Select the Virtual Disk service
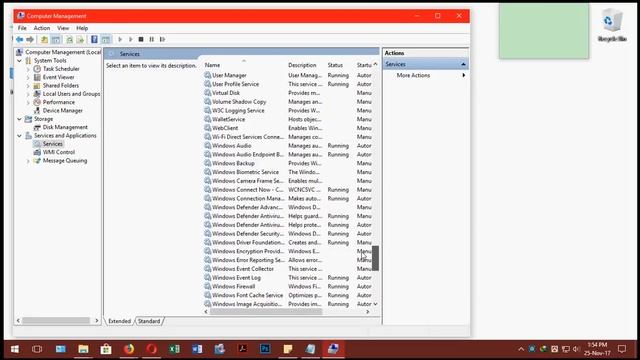Viewport: 640px width, 360px height. point(226,93)
